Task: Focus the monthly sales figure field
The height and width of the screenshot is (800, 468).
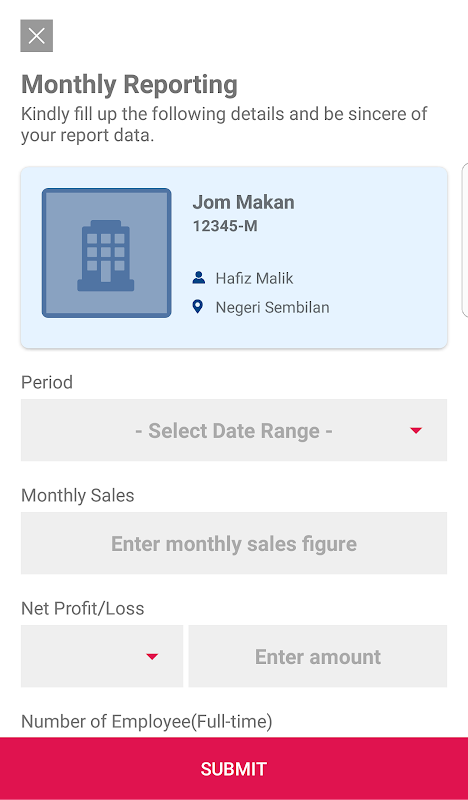Action: point(234,543)
